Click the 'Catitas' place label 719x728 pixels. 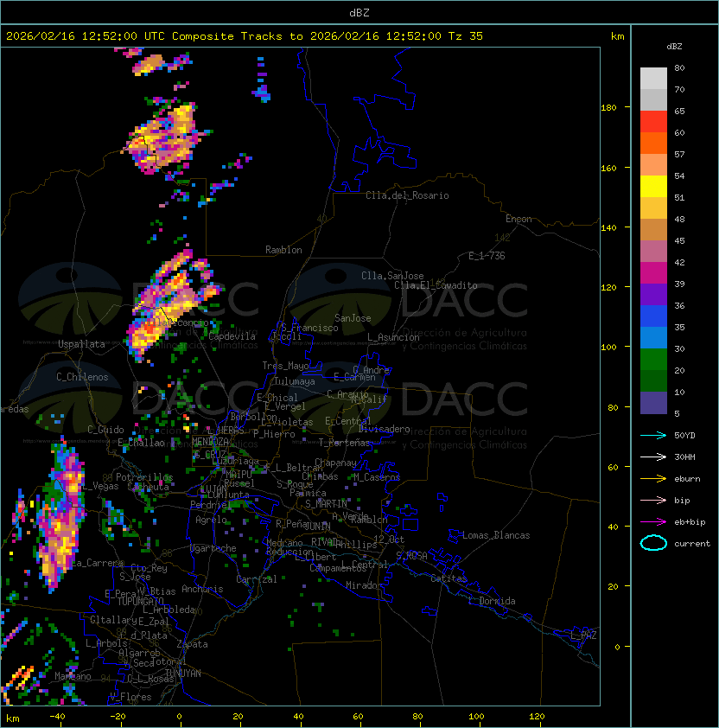tap(449, 578)
